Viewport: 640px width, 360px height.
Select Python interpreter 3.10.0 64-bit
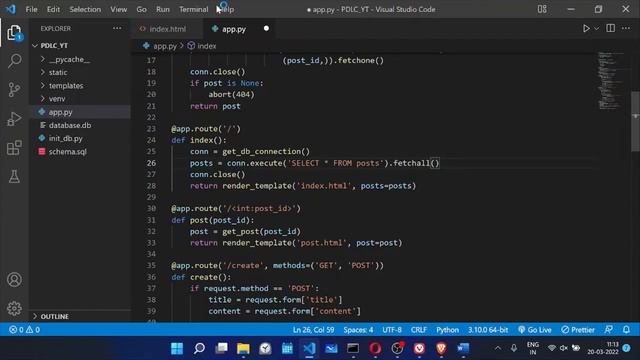pyautogui.click(x=488, y=330)
